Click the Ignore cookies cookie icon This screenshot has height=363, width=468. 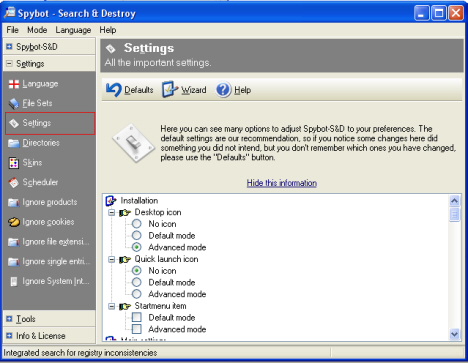coord(14,222)
